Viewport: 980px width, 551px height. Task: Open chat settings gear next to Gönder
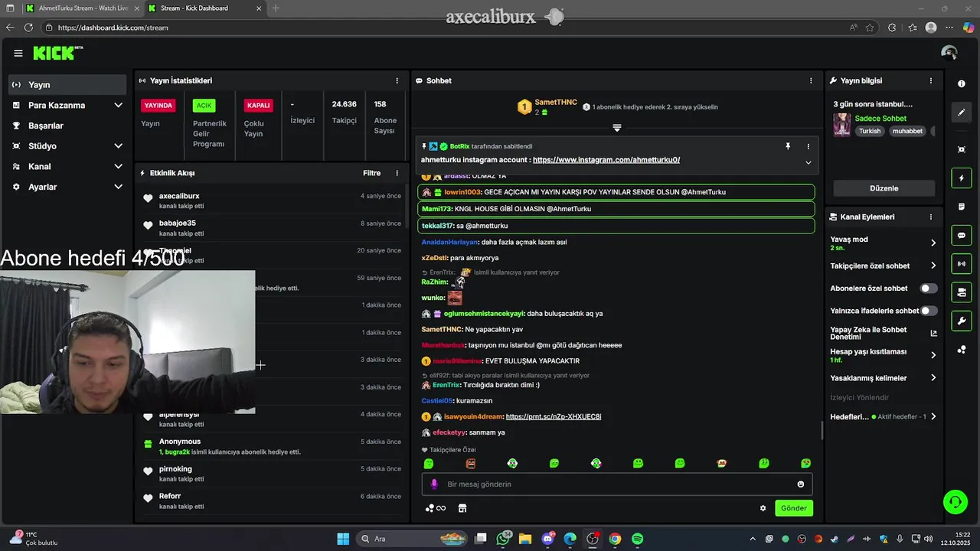click(x=763, y=508)
